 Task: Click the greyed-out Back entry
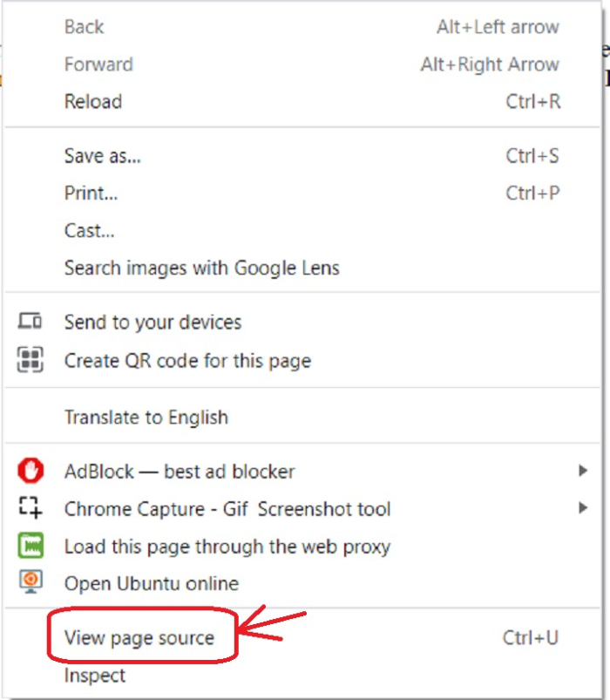tap(84, 27)
